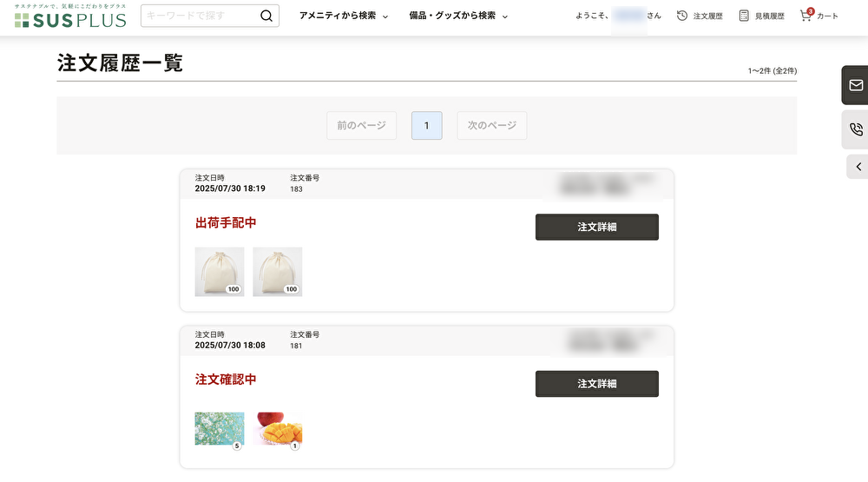Select page 1 in pagination
The image size is (868, 482).
426,126
